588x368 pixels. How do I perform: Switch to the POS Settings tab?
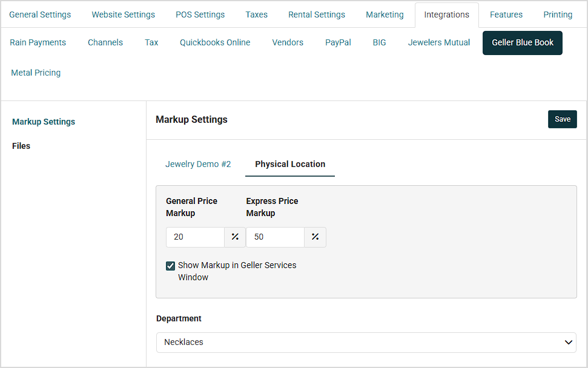point(200,15)
